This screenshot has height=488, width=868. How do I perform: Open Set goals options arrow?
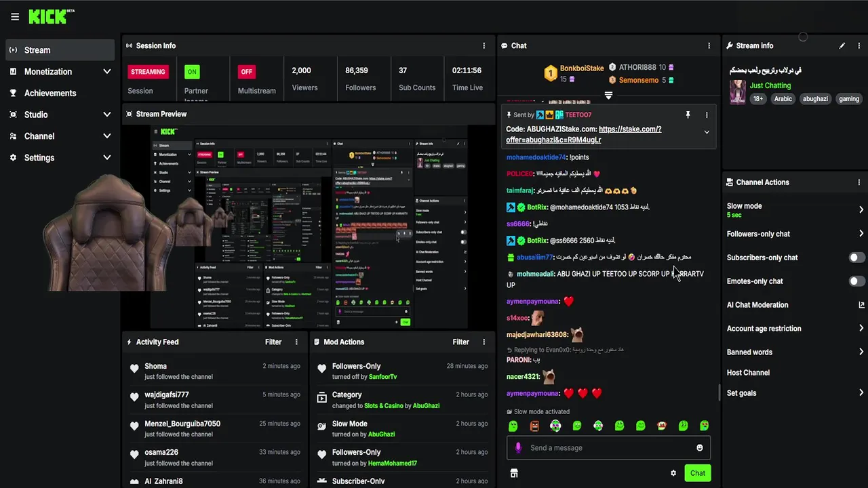(861, 393)
